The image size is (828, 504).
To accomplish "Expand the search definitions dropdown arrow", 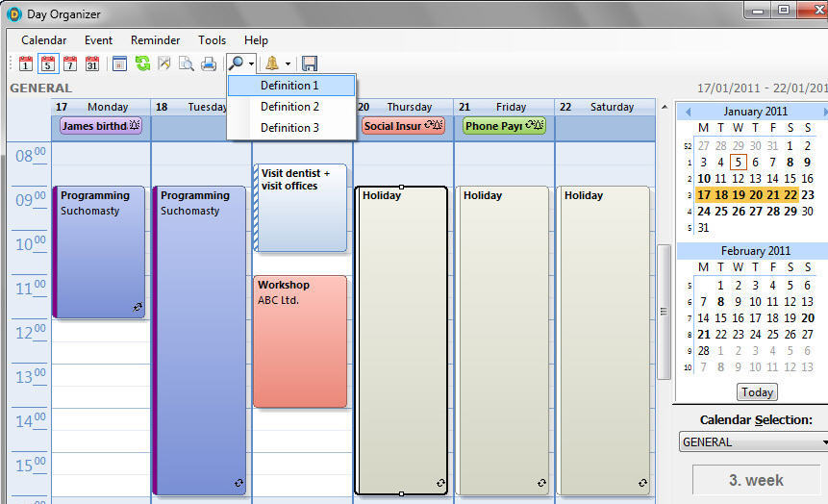I will pyautogui.click(x=251, y=63).
